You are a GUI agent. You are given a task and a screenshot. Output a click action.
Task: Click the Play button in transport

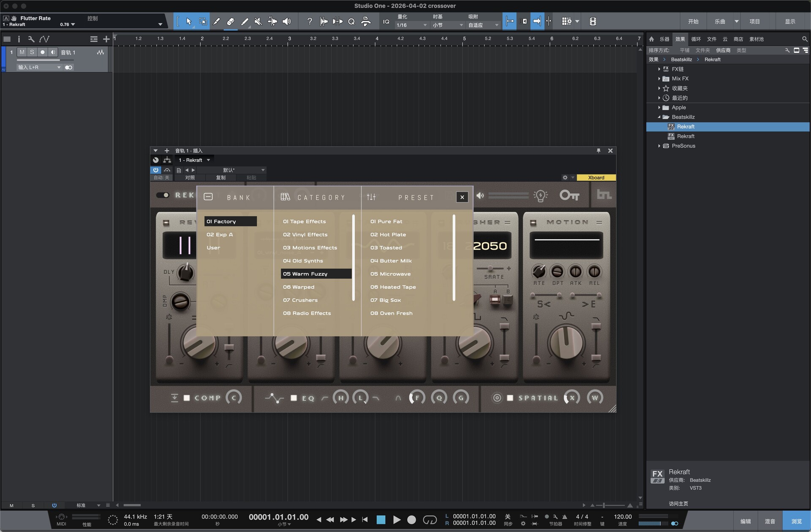[397, 520]
